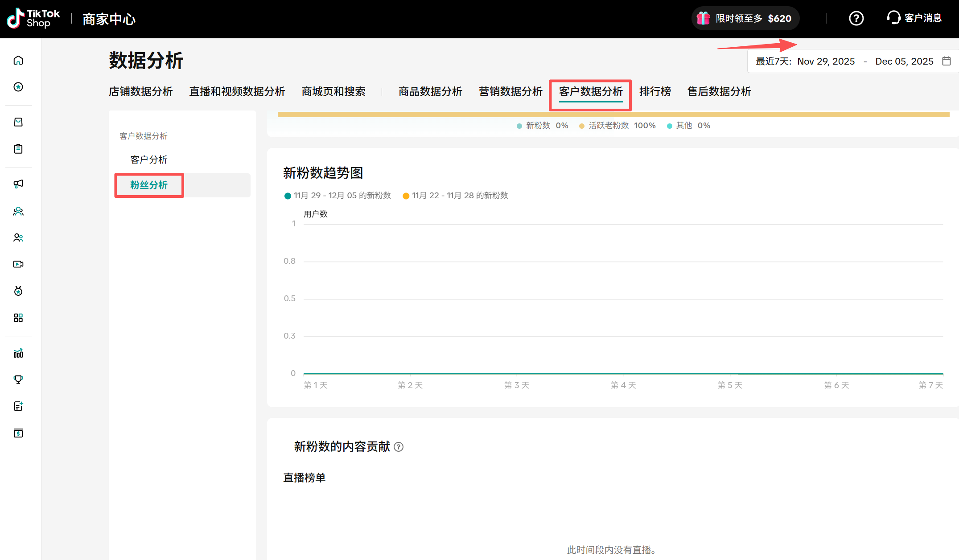Screen dimensions: 959x560
Task: Click the TikTok Shop logo
Action: 33,18
